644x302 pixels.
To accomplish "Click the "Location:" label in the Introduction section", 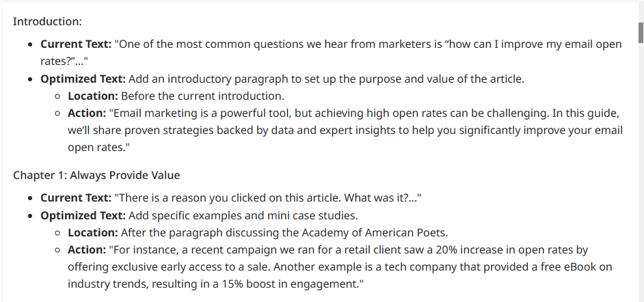I will click(x=93, y=96).
